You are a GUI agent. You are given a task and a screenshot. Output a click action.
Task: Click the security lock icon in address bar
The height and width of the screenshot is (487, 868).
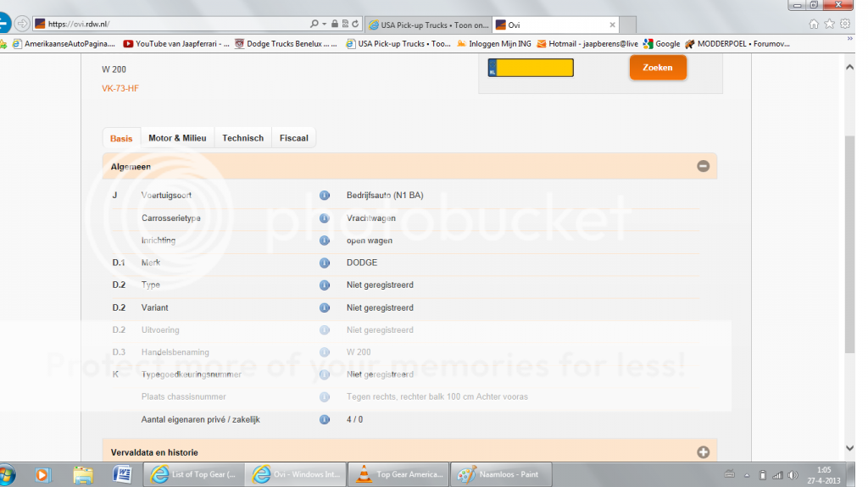pos(334,24)
